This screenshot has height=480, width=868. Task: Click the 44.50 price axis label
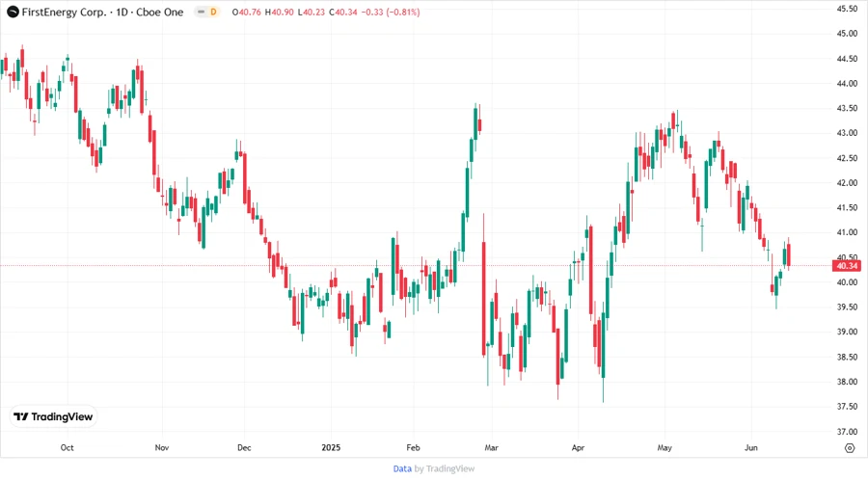point(847,59)
